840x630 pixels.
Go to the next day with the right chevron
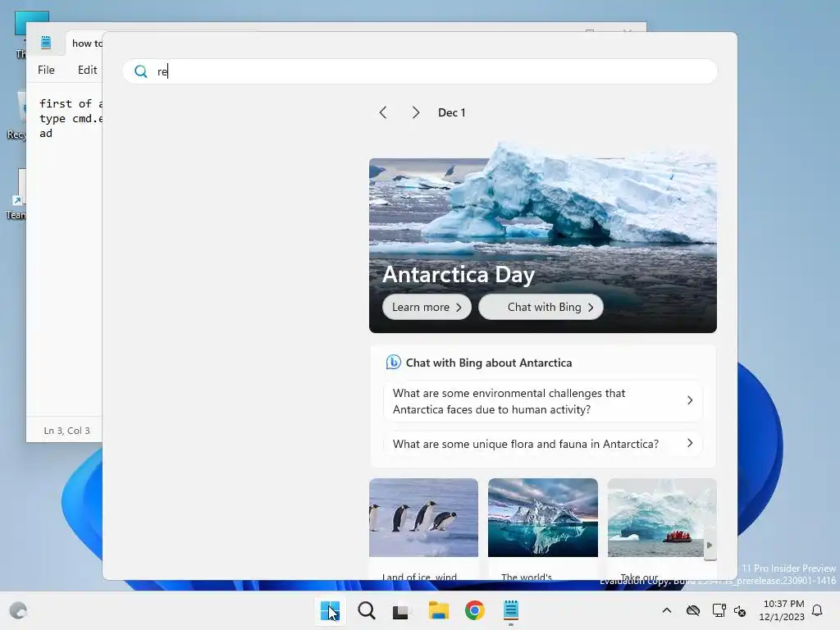416,112
